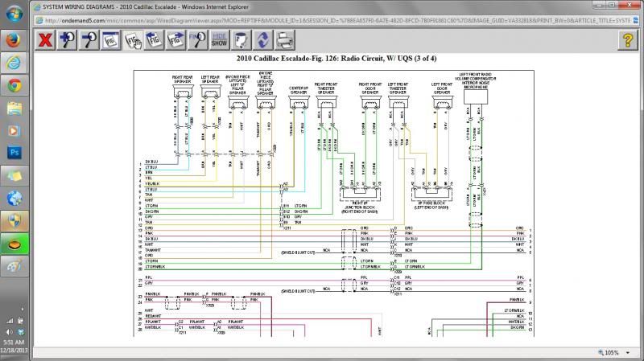644x361 pixels.
Task: Open Windows Media Player taskbar icon
Action: pos(14,131)
